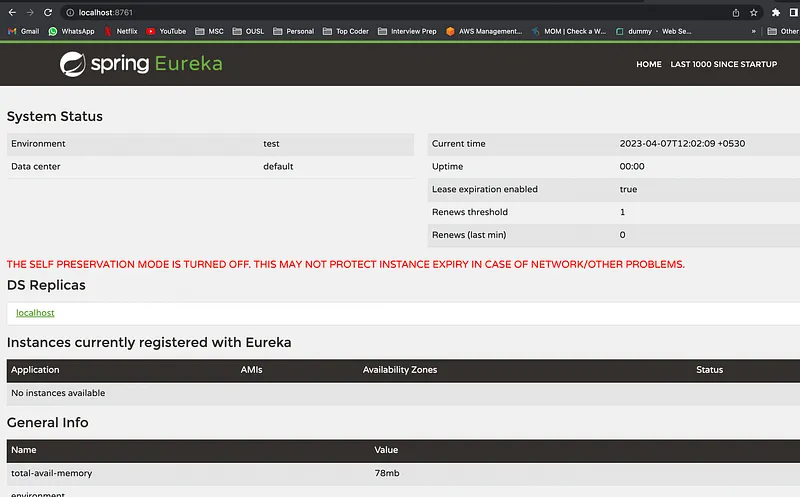Open the Top Coder bookmarks folder
The width and height of the screenshot is (800, 497).
345,31
